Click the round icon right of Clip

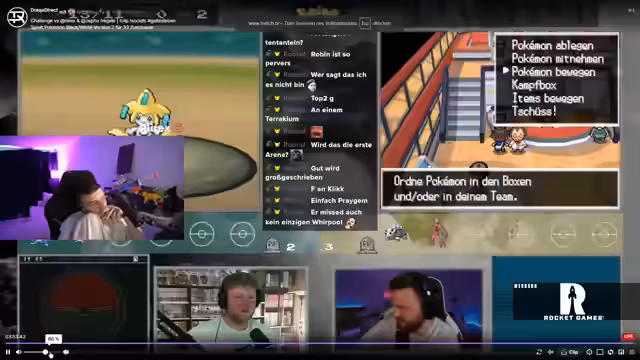[589, 352]
